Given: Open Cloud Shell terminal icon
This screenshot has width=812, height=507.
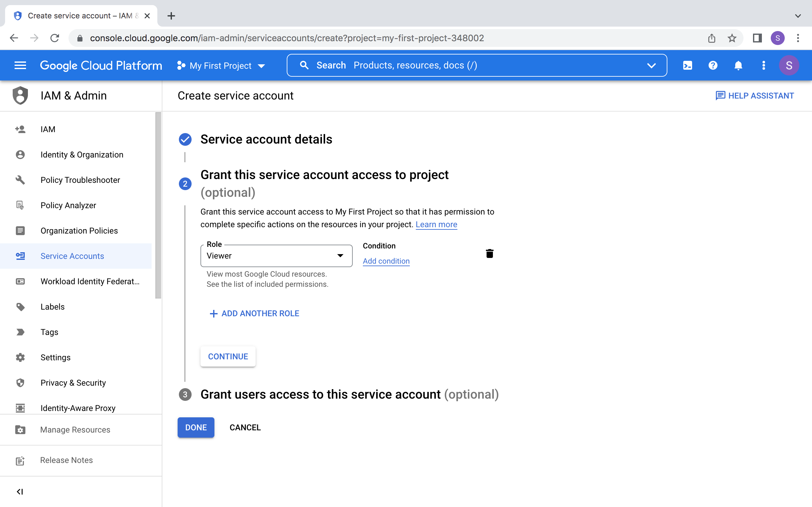Looking at the screenshot, I should pos(687,65).
